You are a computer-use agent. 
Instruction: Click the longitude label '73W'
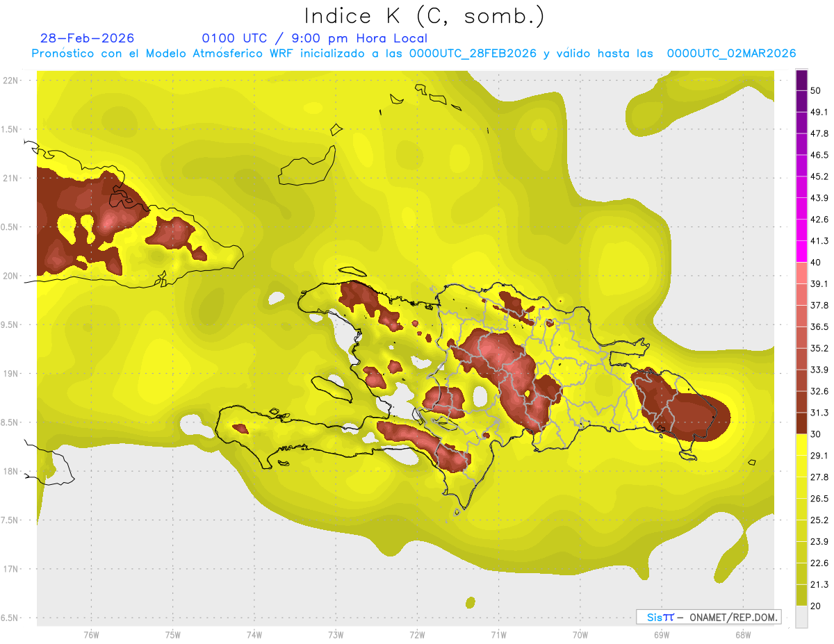click(x=336, y=635)
